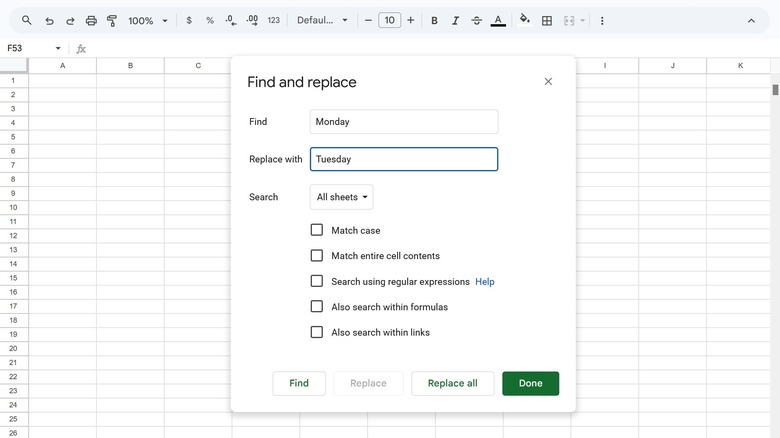The image size is (780, 438).
Task: Click the F53 name box
Action: click(x=29, y=48)
